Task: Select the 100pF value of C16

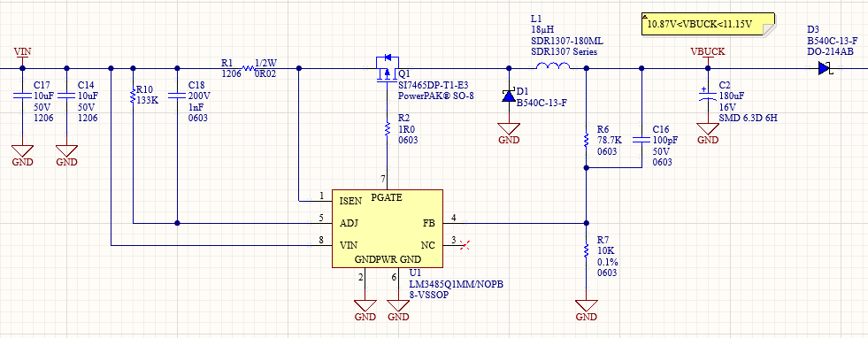Action: click(664, 141)
